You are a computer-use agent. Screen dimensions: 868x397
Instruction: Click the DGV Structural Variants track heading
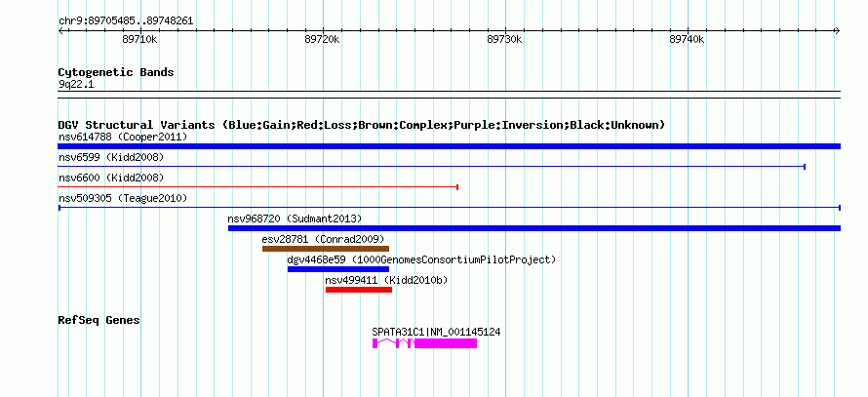(x=362, y=125)
